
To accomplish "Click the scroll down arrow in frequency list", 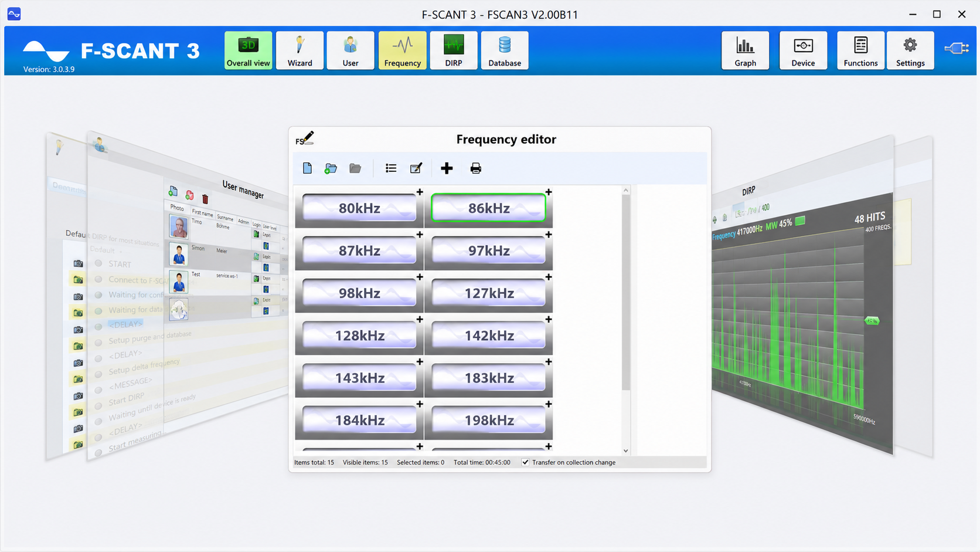I will (x=626, y=451).
